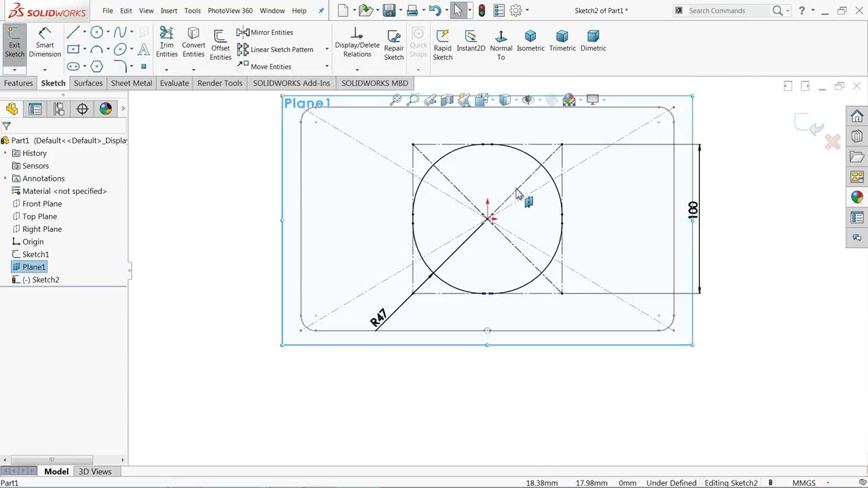The width and height of the screenshot is (868, 488).
Task: Open the File menu
Action: (x=108, y=11)
